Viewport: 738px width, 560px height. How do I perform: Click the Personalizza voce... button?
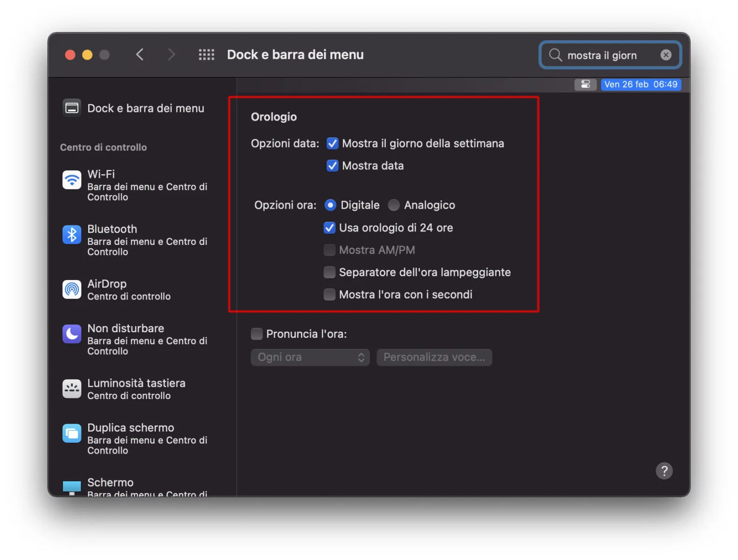point(434,357)
